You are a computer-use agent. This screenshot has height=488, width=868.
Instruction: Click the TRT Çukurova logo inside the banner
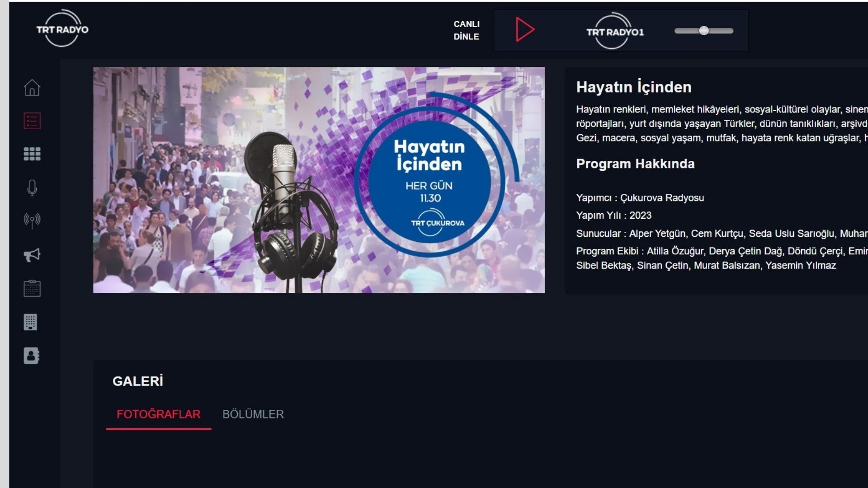coord(437,222)
